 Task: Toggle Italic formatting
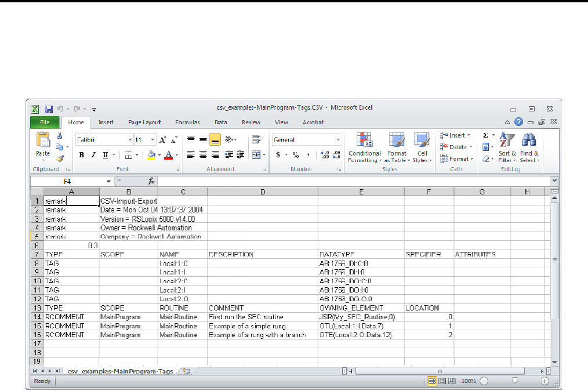(x=93, y=155)
